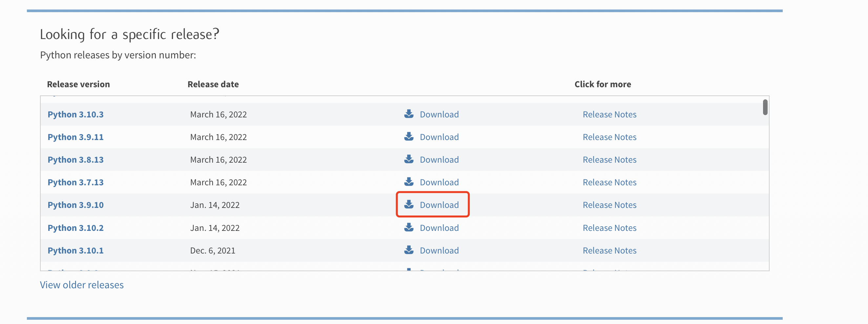View Release Notes for Python 3.8.13
Viewport: 868px width, 324px height.
610,160
